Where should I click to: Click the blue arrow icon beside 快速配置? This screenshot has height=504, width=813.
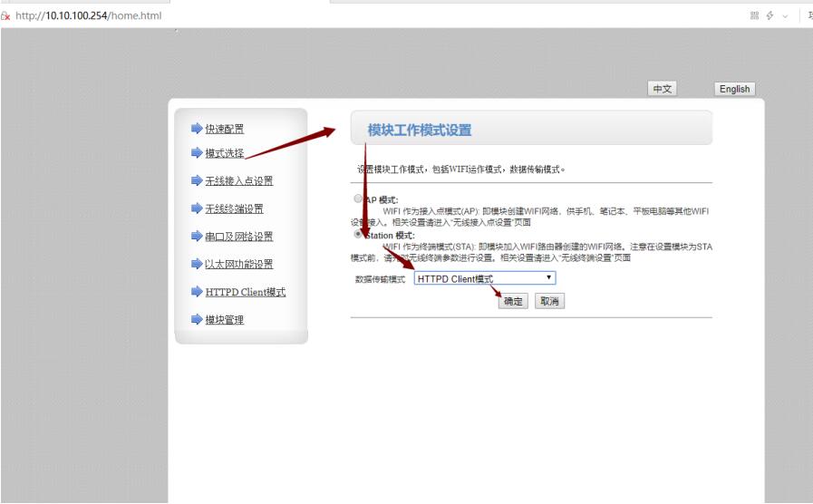(197, 129)
